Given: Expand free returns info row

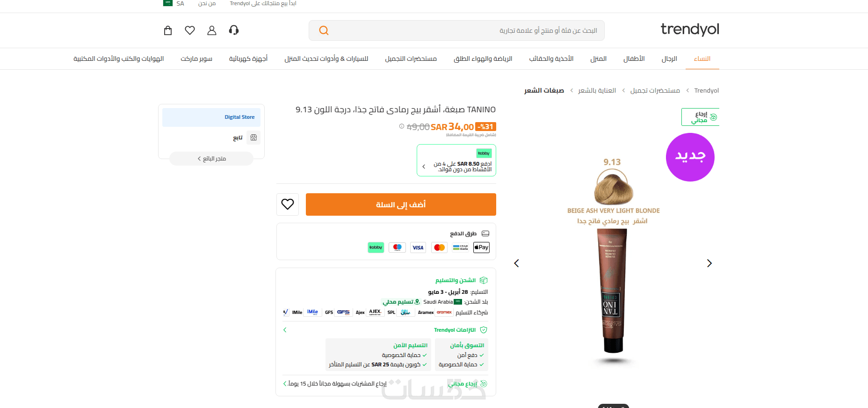Looking at the screenshot, I should coord(386,384).
